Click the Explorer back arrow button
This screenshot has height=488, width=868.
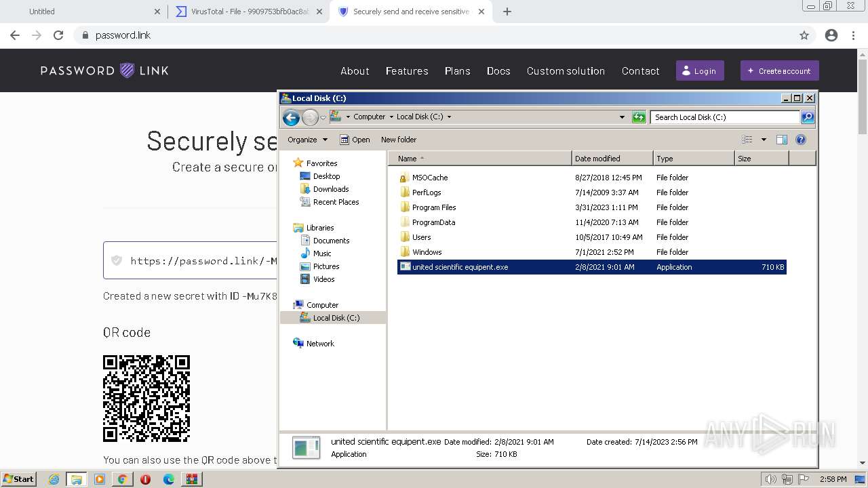coord(291,117)
